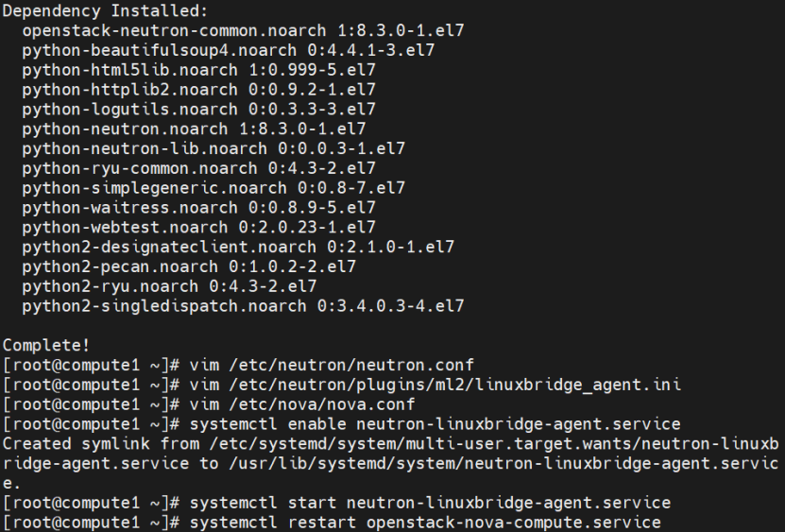785x532 pixels.
Task: Click python-ryu-common.noarch package line
Action: click(198, 168)
